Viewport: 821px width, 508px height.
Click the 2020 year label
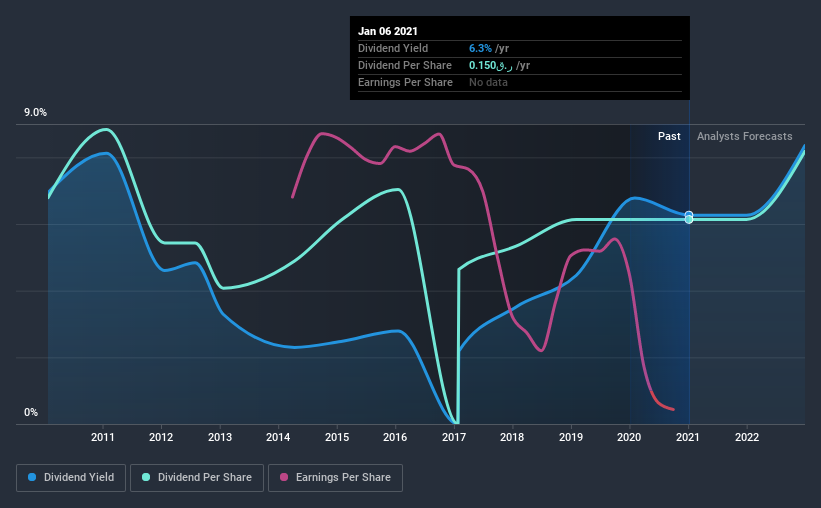click(629, 437)
